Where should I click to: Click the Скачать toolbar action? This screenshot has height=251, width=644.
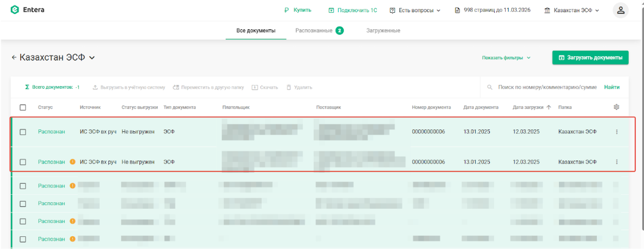click(x=264, y=87)
